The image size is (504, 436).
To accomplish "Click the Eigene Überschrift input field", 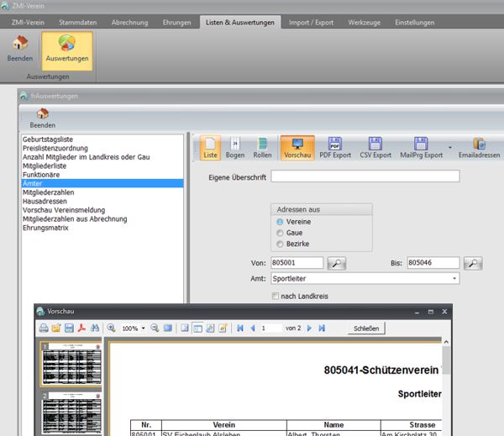I will 365,176.
